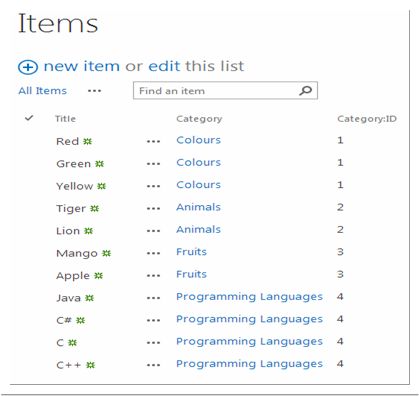Select the Apple list item title
This screenshot has width=419, height=396.
coord(73,276)
